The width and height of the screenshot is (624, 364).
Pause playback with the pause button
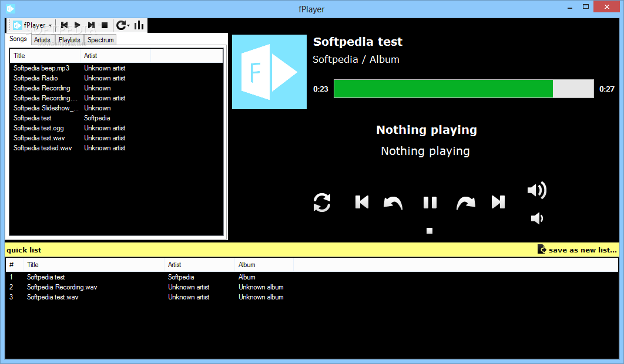click(x=430, y=203)
